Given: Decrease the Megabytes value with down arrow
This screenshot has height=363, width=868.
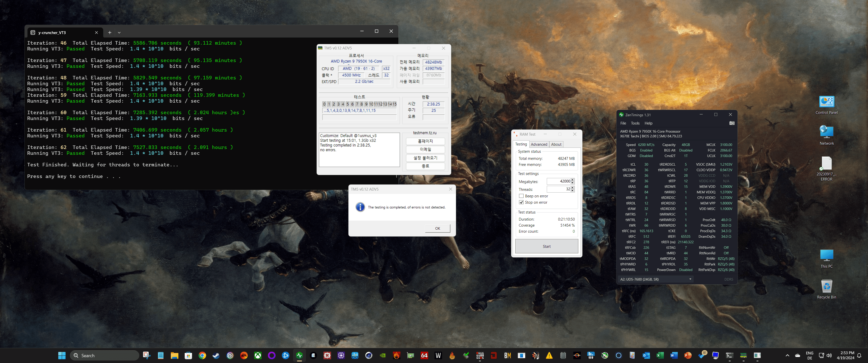Looking at the screenshot, I should (x=573, y=183).
